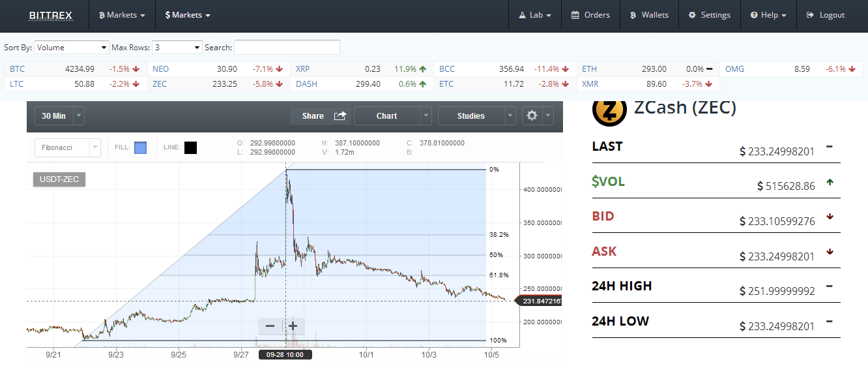The width and height of the screenshot is (868, 368).
Task: Click the Chart type button
Action: click(386, 116)
